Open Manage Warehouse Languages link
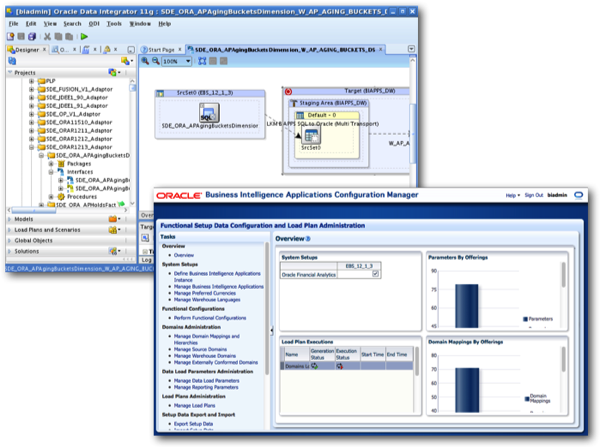The width and height of the screenshot is (600, 448). coord(207,300)
